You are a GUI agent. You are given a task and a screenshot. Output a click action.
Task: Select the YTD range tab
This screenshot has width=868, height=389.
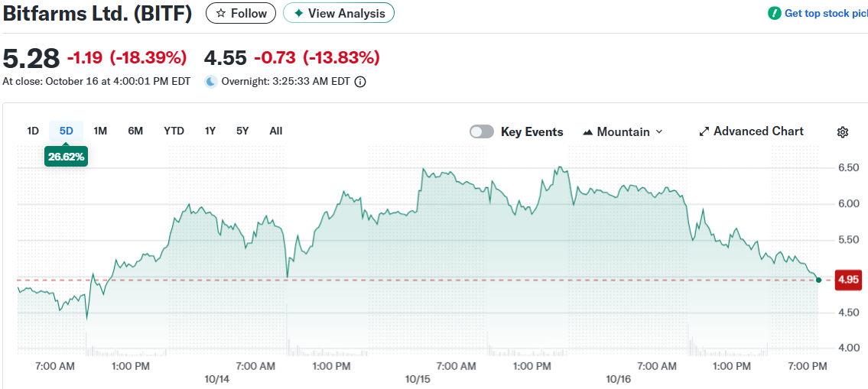pos(174,131)
